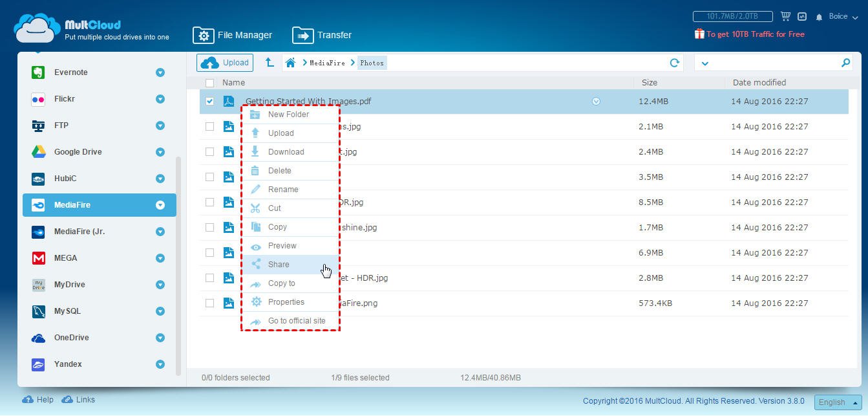Sort files by Date modified column
This screenshot has width=868, height=416.
point(759,83)
